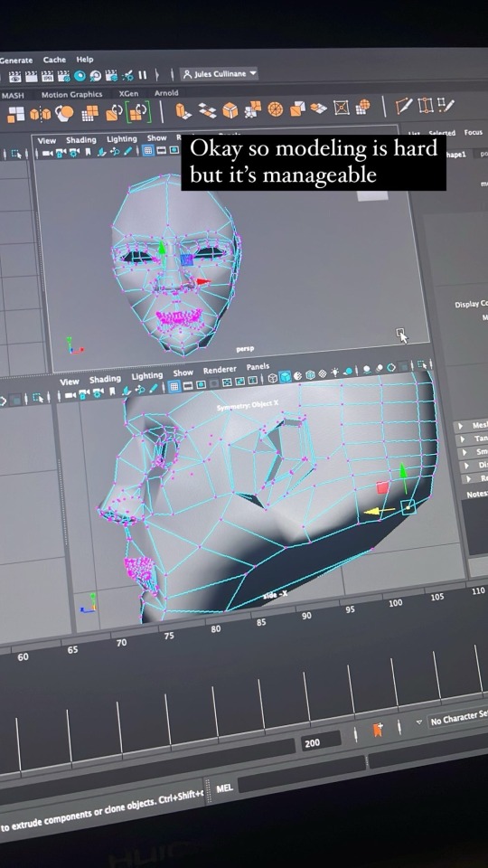The width and height of the screenshot is (488, 868).
Task: Click select camera icon in persp panel
Action: tap(48, 153)
